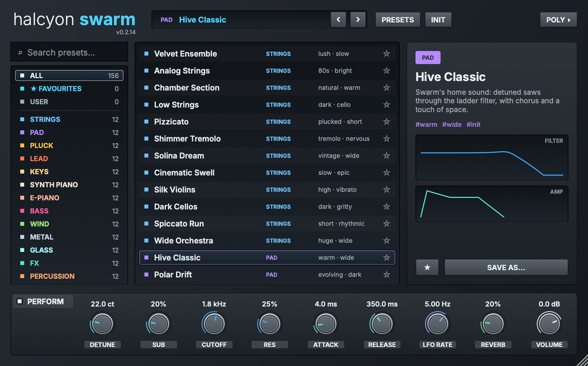Image resolution: width=588 pixels, height=366 pixels.
Task: Favourite the Shimmer Tremolo preset
Action: (x=386, y=139)
